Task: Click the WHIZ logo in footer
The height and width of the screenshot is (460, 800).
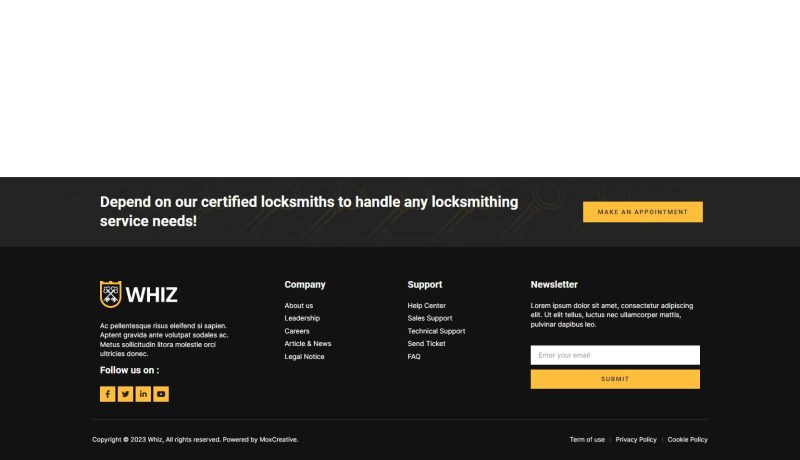Action: tap(139, 295)
